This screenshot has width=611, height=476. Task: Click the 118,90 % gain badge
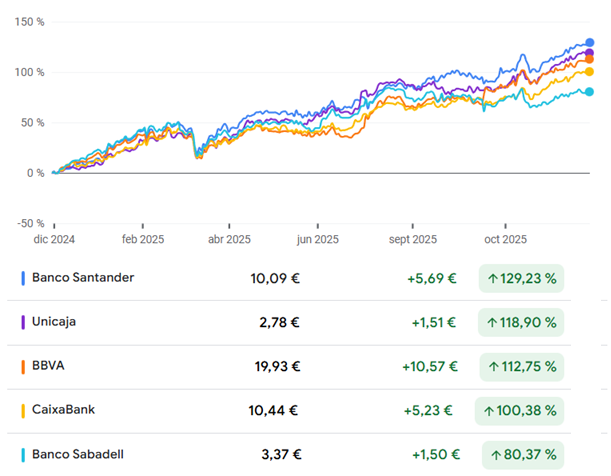click(521, 323)
